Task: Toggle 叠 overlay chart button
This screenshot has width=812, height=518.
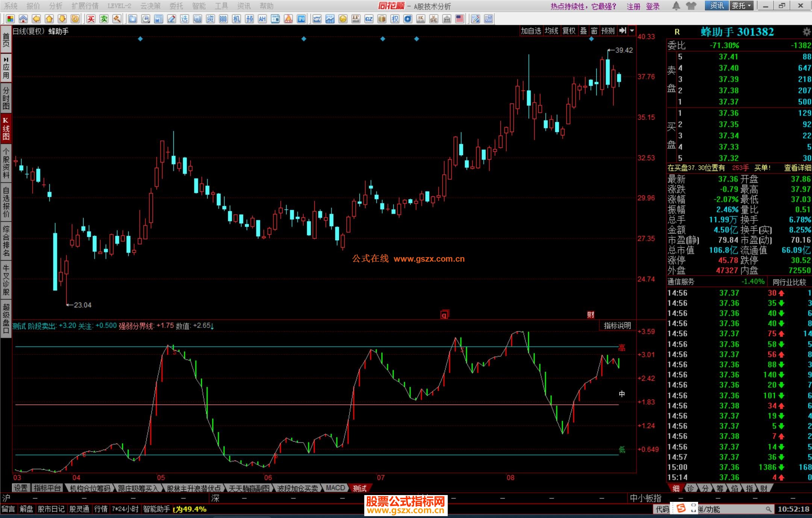Action: pos(583,31)
